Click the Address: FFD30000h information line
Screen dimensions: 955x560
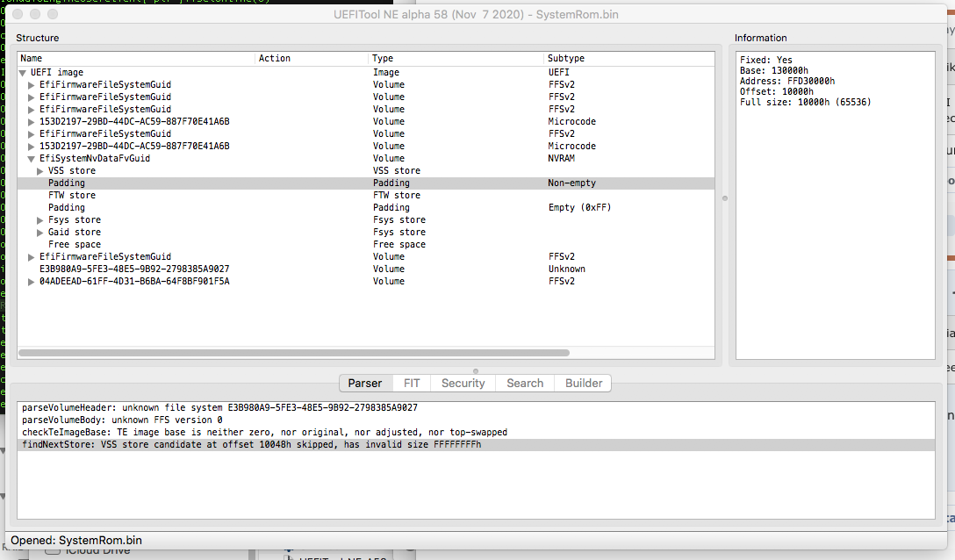click(786, 81)
